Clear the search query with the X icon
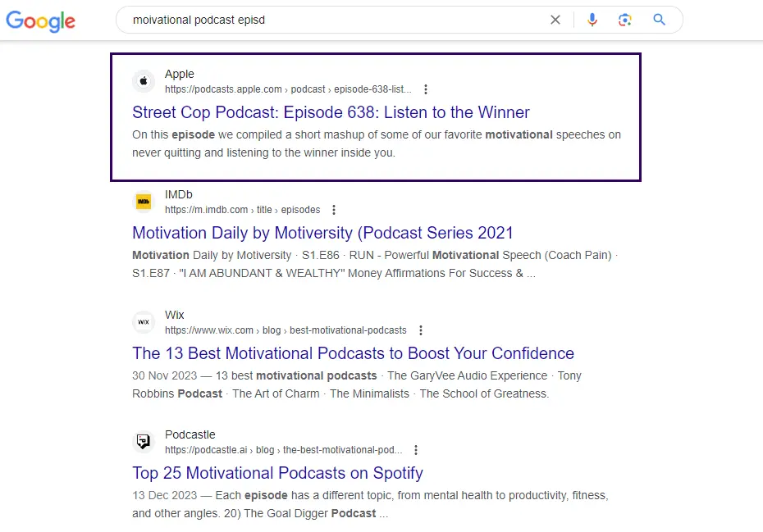Viewport: 763px width, 532px height. coord(555,19)
